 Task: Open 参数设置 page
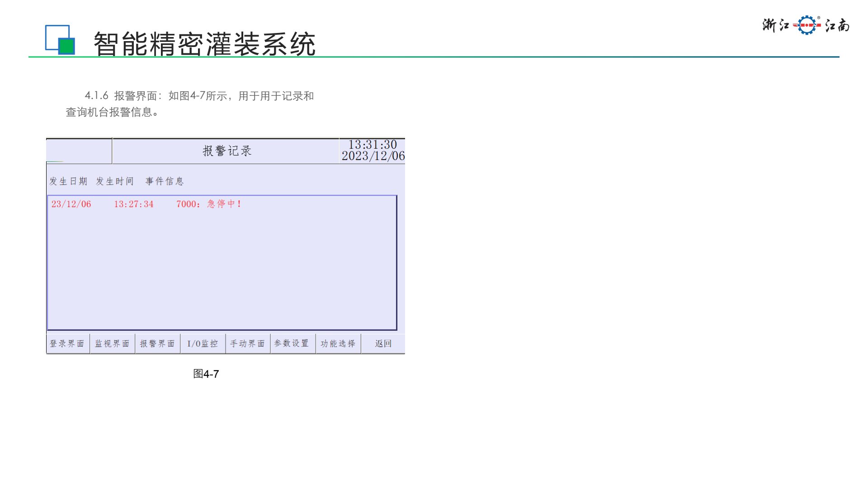coord(292,344)
